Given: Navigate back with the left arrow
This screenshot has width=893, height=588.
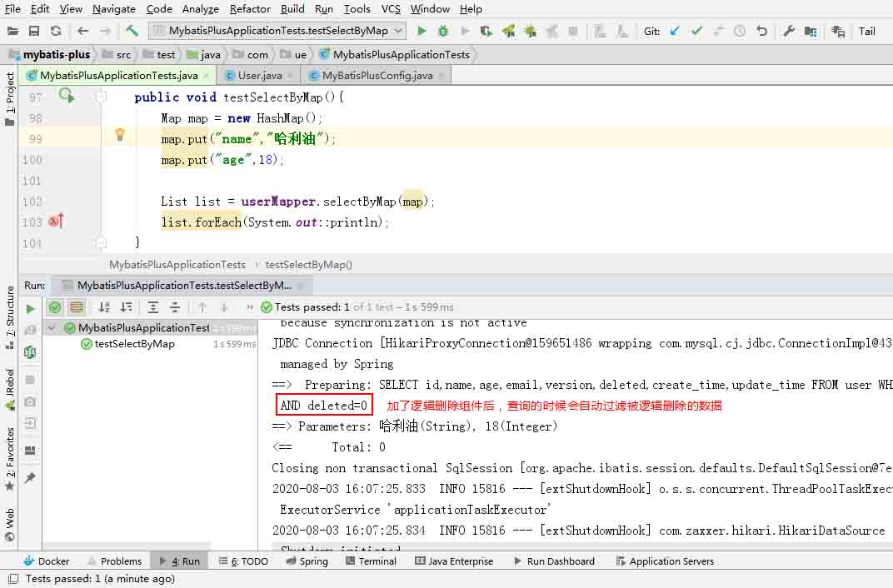Looking at the screenshot, I should [x=83, y=31].
